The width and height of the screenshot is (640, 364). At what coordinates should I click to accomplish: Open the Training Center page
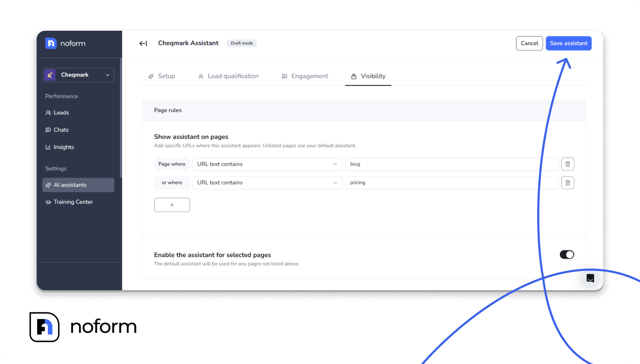click(73, 202)
